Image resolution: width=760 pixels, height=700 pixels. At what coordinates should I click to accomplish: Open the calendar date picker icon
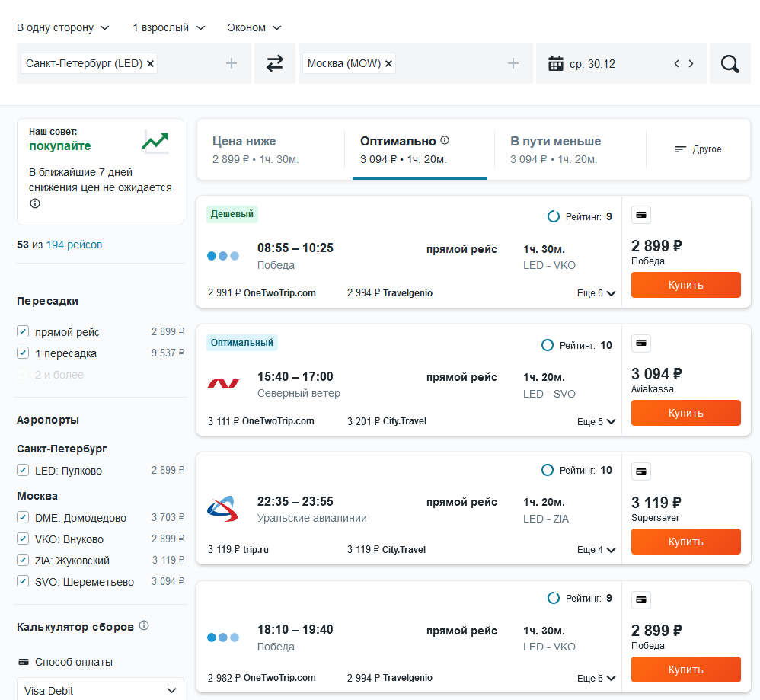point(555,63)
